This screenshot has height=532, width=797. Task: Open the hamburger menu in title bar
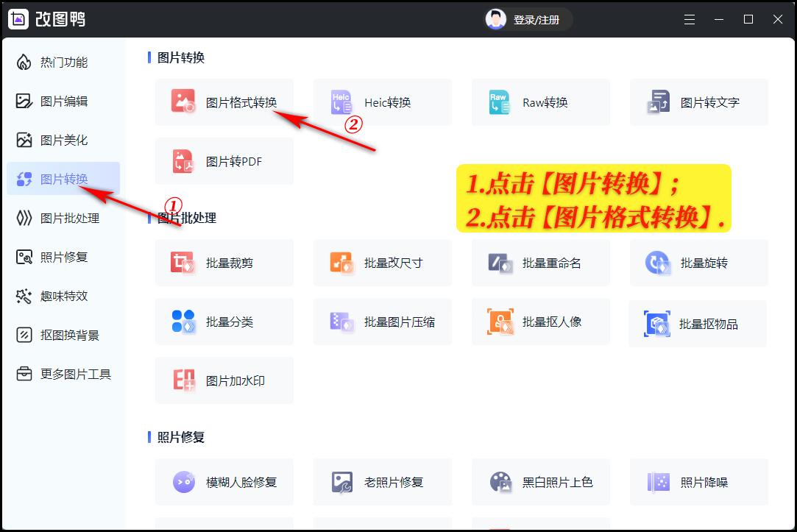[x=690, y=19]
